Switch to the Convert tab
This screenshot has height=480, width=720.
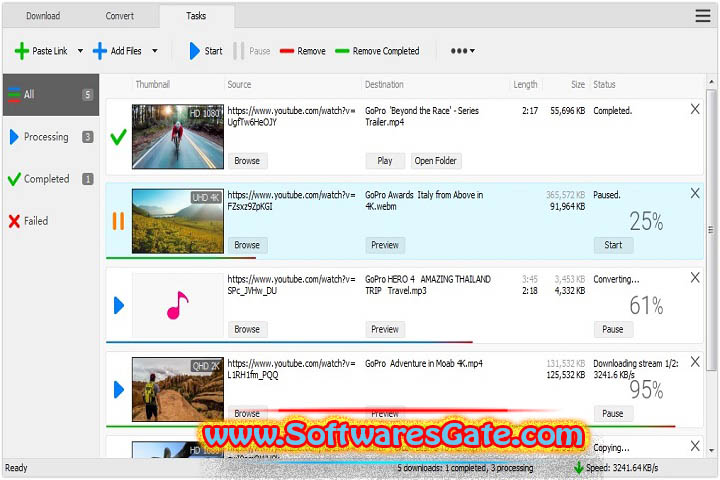(119, 16)
